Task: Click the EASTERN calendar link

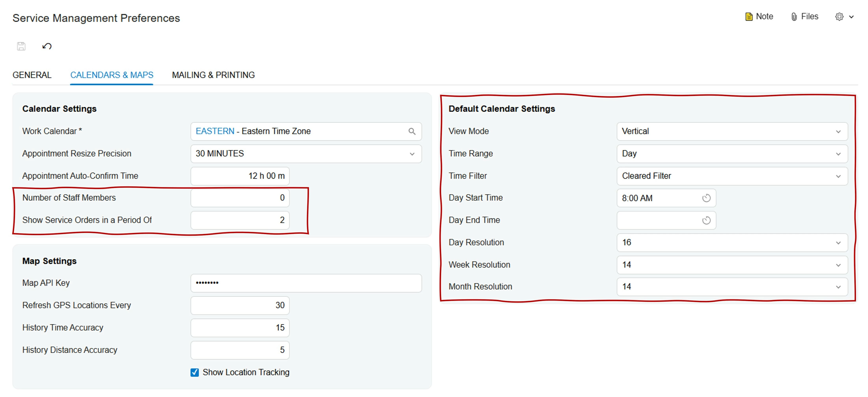Action: tap(215, 131)
